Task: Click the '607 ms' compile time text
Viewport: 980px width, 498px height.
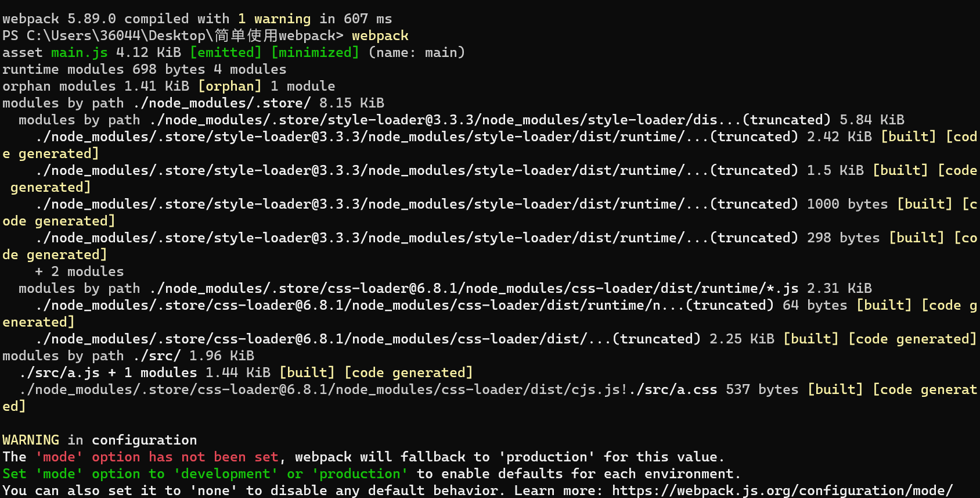Action: pos(368,19)
